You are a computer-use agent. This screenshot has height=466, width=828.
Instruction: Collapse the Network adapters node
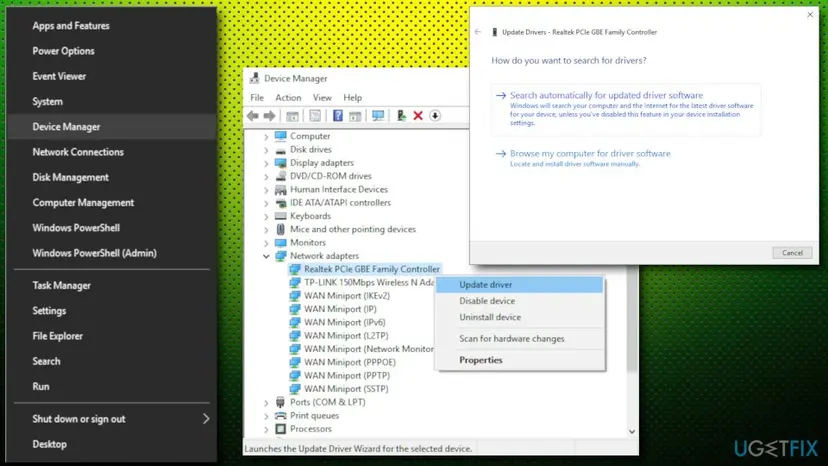click(266, 256)
